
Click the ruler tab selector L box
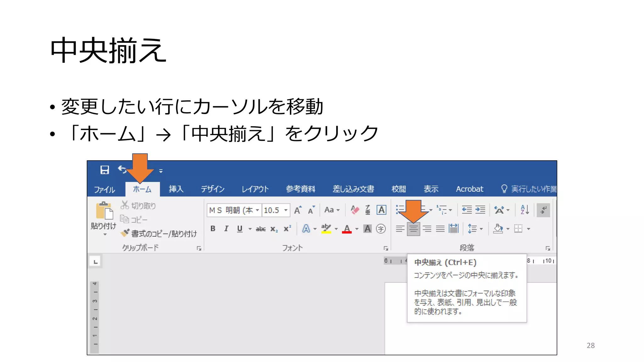tap(95, 261)
